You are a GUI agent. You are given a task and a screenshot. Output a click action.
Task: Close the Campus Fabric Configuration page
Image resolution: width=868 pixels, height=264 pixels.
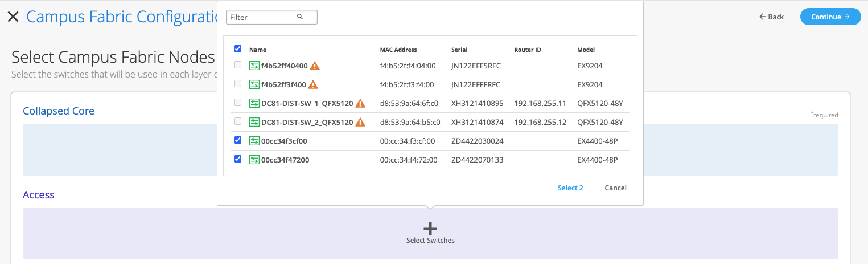click(13, 17)
